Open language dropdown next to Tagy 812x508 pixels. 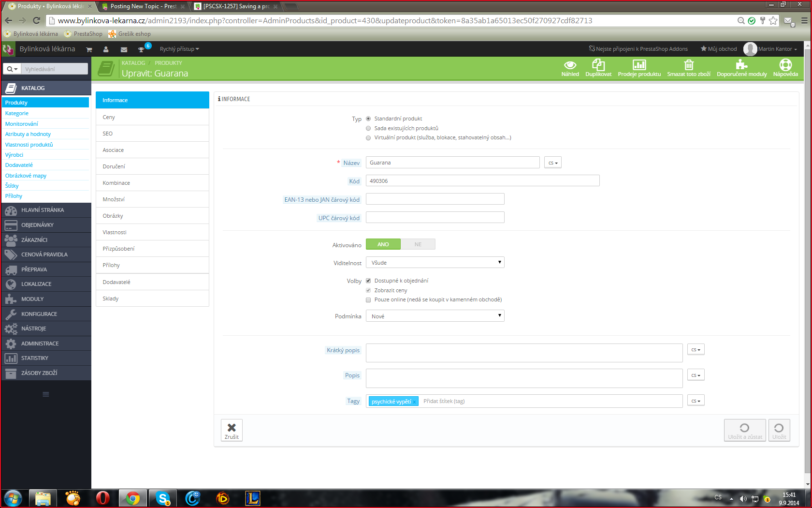pos(696,401)
